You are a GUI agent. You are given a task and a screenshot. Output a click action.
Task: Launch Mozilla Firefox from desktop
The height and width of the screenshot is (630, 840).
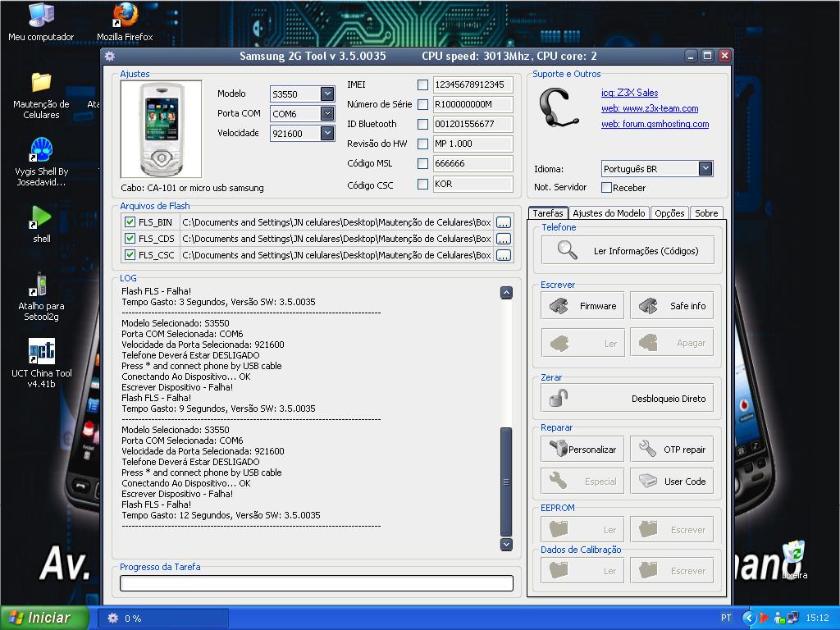click(125, 22)
